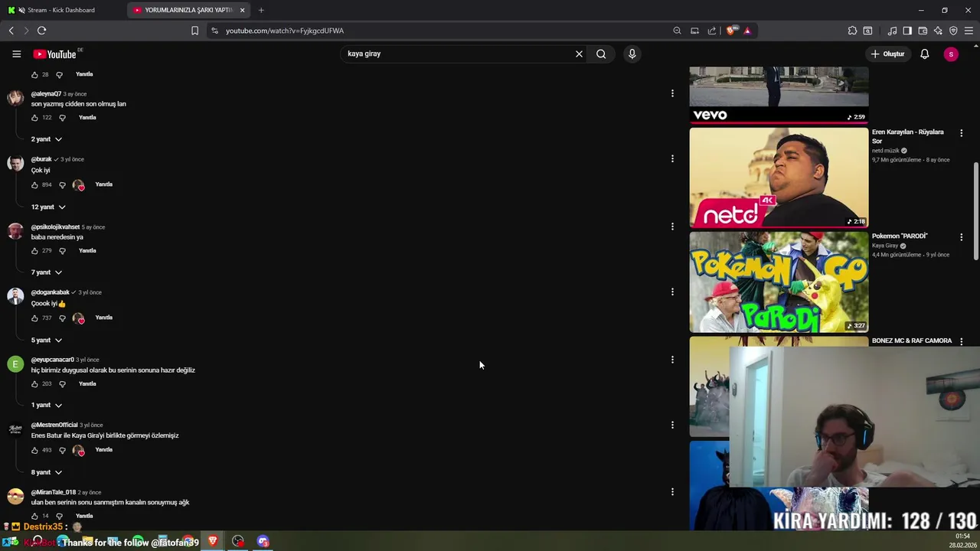Open the browser extensions puzzle icon
The height and width of the screenshot is (551, 980).
(852, 31)
